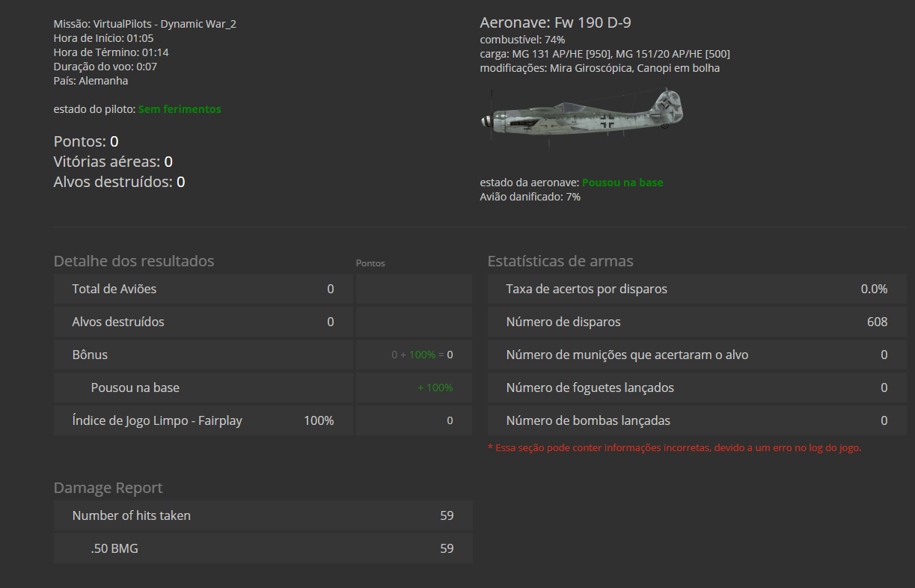Click the 'Bônus' row
Screen dimensions: 915x588
[203, 355]
